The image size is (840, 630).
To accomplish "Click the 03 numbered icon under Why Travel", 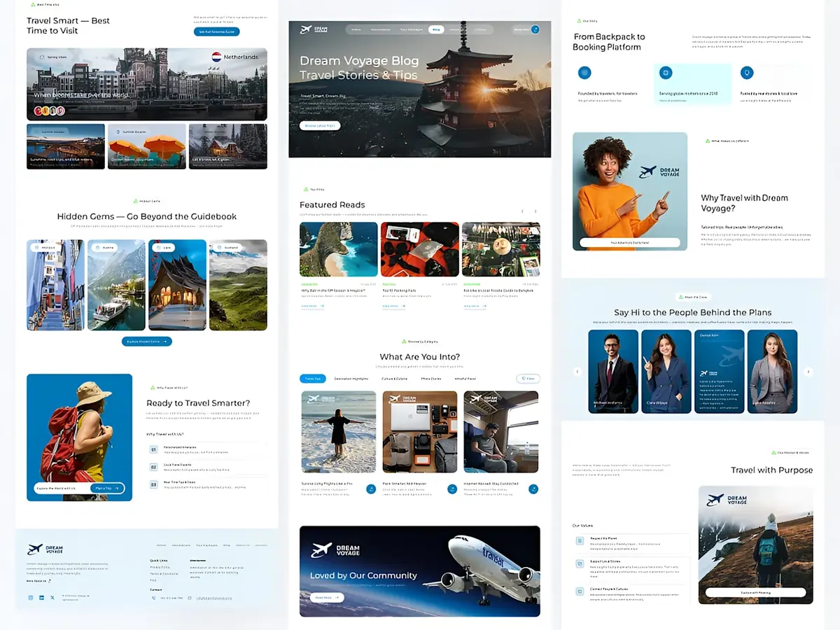I will coord(153,484).
